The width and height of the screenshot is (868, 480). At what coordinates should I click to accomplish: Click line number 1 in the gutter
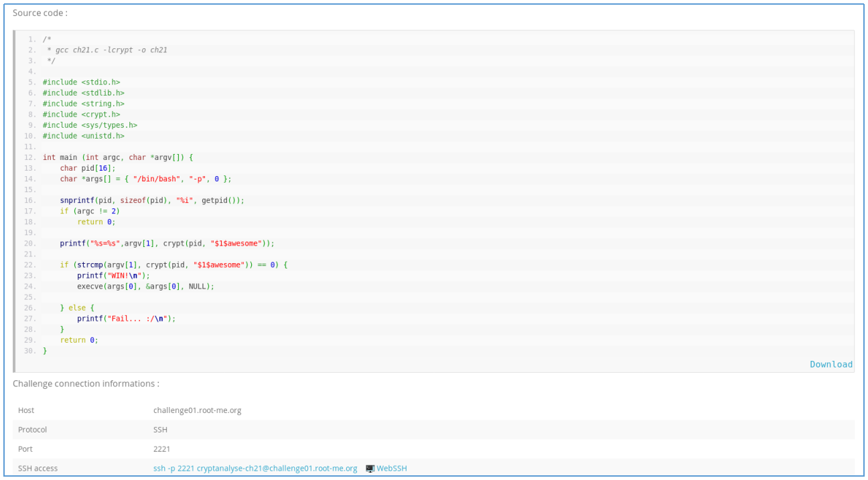[x=33, y=39]
